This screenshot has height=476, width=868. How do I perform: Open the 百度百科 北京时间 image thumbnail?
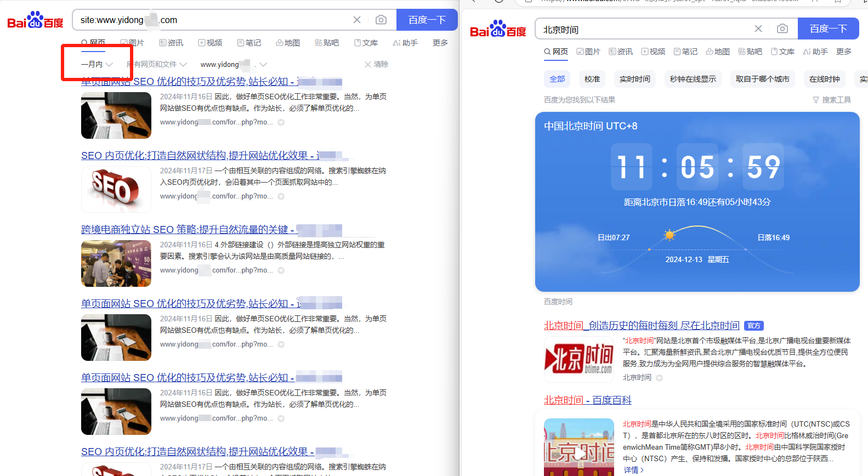[x=579, y=447]
